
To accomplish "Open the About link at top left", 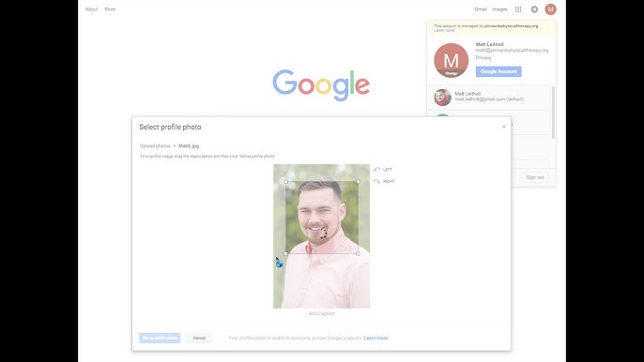I will click(91, 9).
